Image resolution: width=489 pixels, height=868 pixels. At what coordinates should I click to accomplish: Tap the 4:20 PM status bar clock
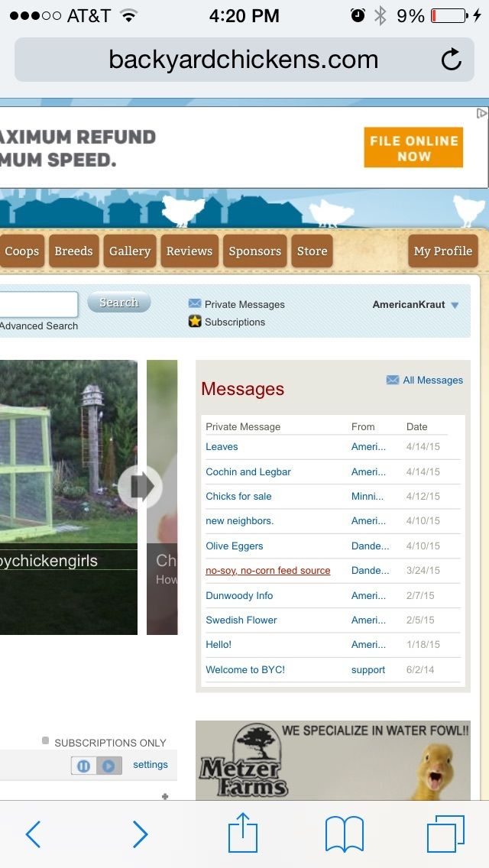tap(244, 15)
